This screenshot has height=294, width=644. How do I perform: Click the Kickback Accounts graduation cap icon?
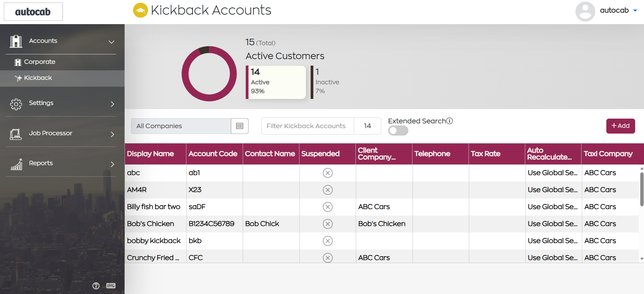(x=141, y=10)
